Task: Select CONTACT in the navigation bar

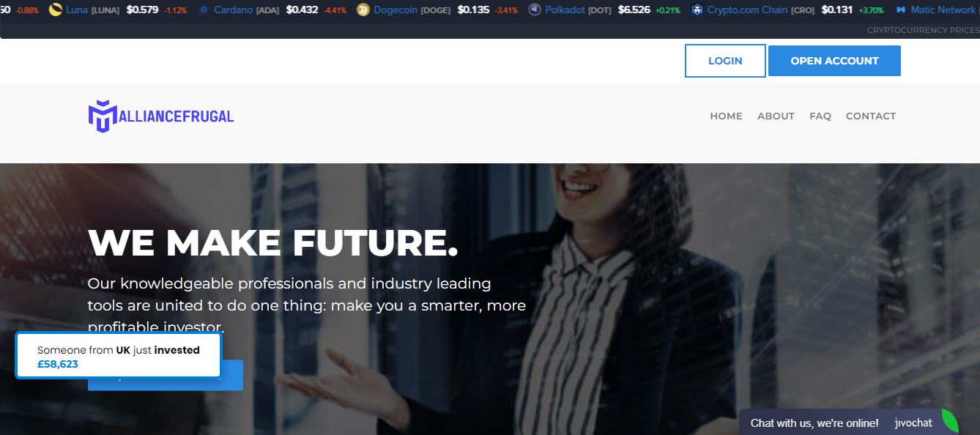Action: [x=871, y=116]
